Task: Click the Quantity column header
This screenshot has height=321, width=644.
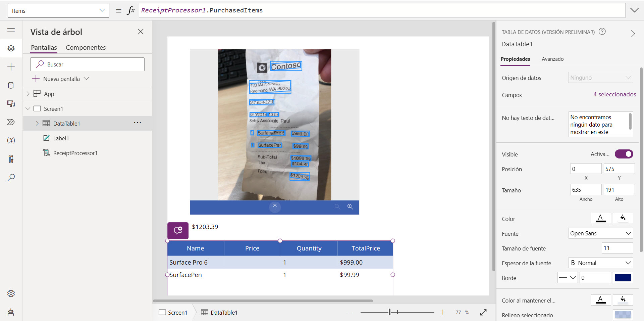Action: click(x=309, y=248)
